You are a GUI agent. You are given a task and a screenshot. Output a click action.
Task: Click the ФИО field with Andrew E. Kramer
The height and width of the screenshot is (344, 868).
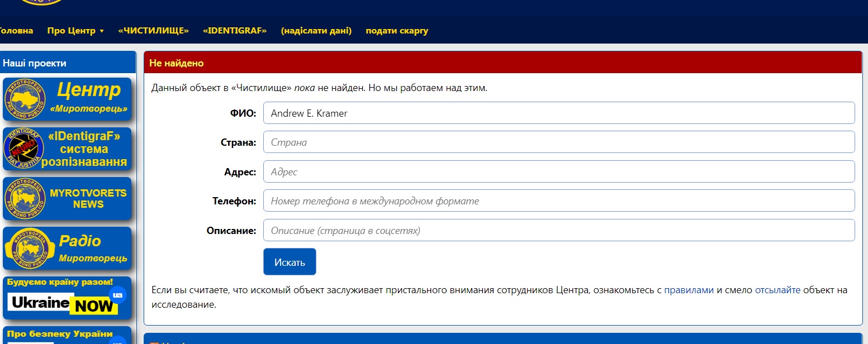click(559, 113)
